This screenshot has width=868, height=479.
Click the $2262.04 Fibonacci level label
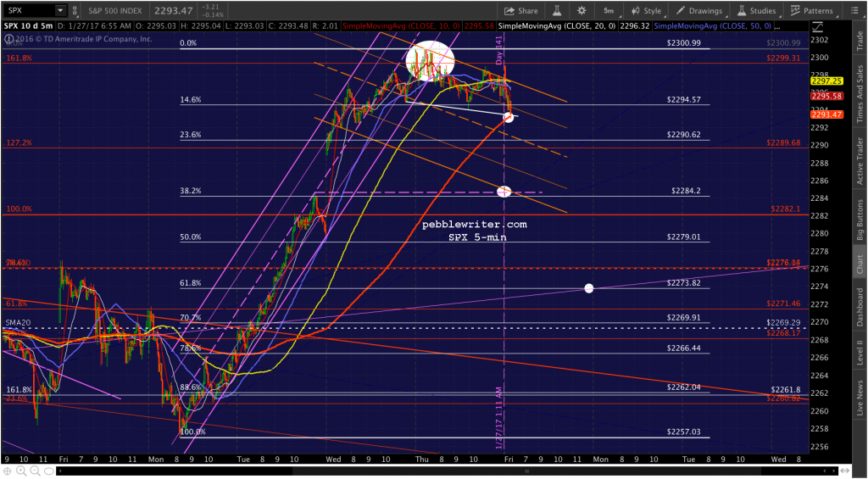coord(684,387)
